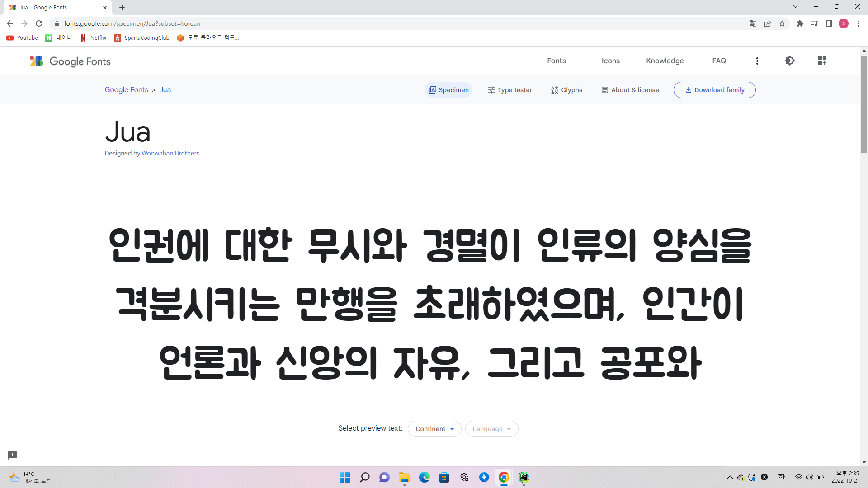This screenshot has height=488, width=868.
Task: Open Chrome three-dot menu
Action: click(858, 23)
